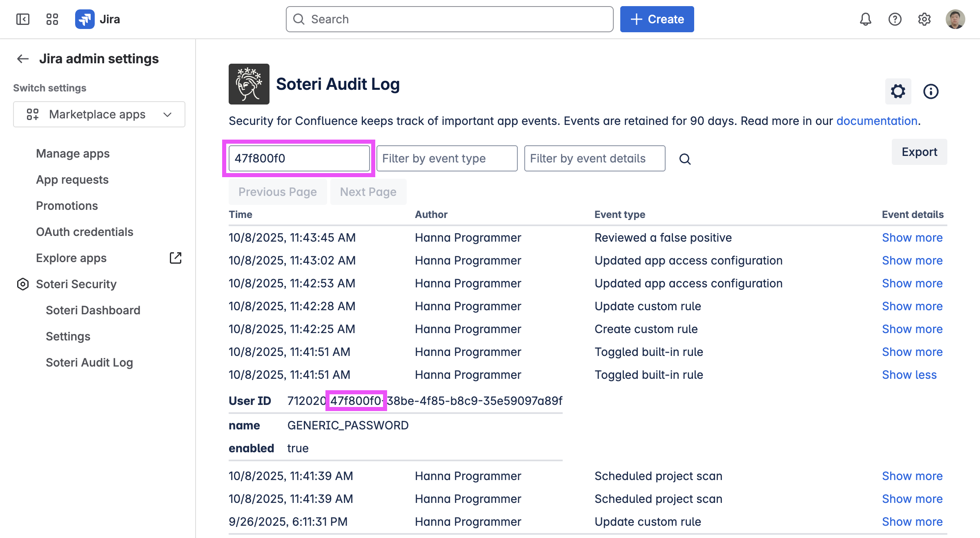
Task: Expand Show more for Reviewed a false positive
Action: 912,238
